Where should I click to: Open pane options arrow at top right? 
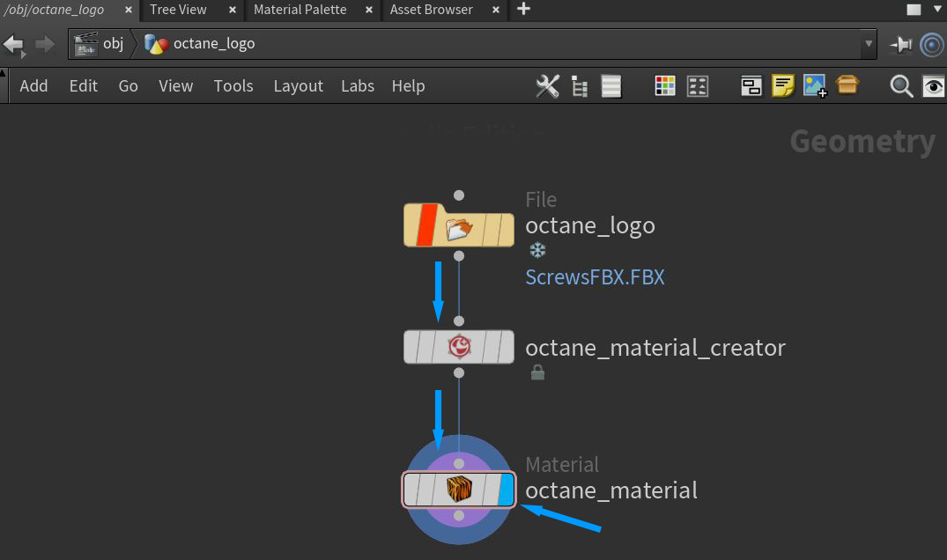click(x=914, y=10)
